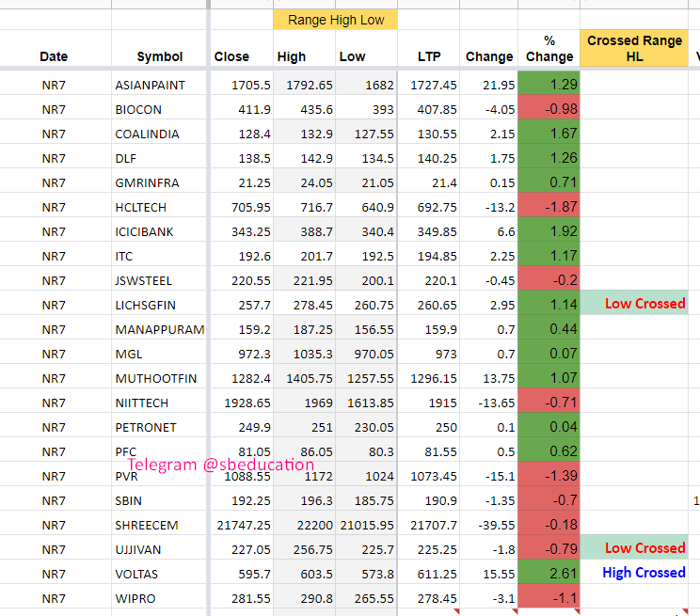Select the 1792.65 high value cell
The width and height of the screenshot is (700, 616).
tap(305, 85)
